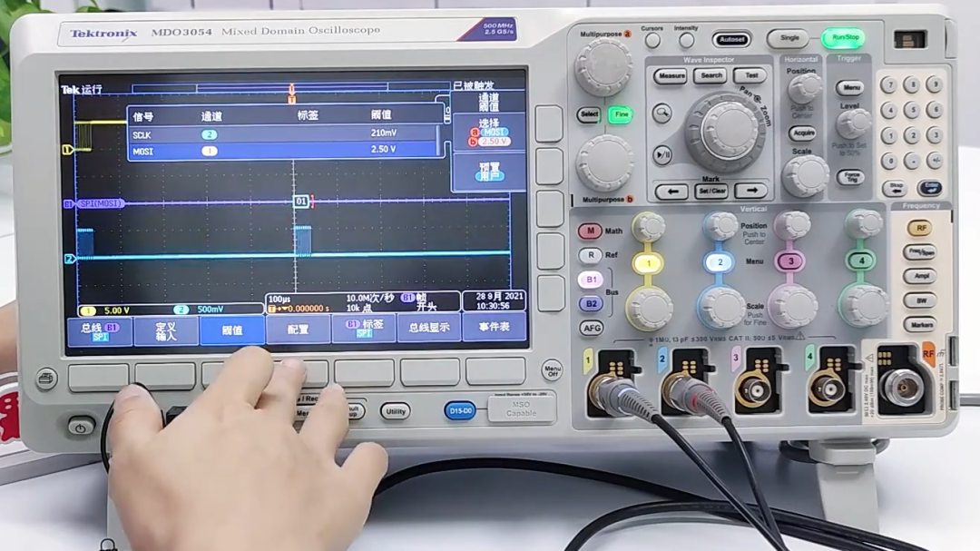Toggle the green Fine adjustment button
This screenshot has width=980, height=551.
(622, 114)
